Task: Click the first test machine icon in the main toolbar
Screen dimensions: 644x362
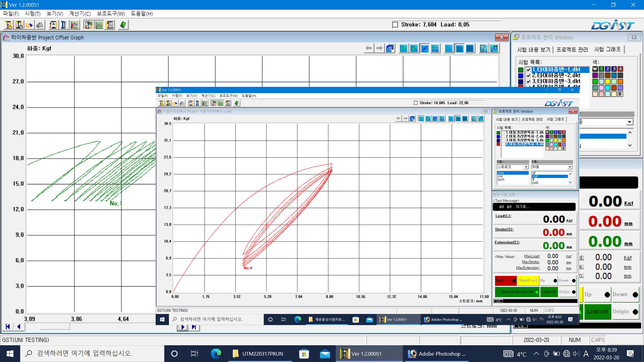Action: pos(9,25)
